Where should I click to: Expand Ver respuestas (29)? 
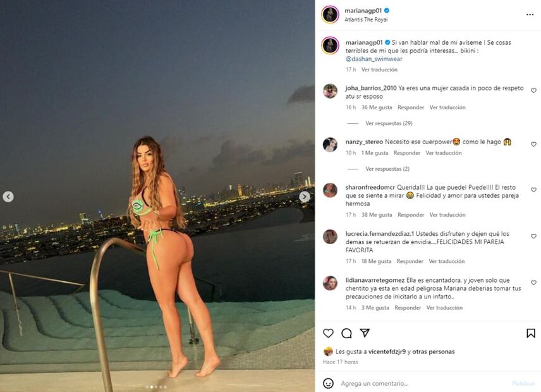coord(389,123)
